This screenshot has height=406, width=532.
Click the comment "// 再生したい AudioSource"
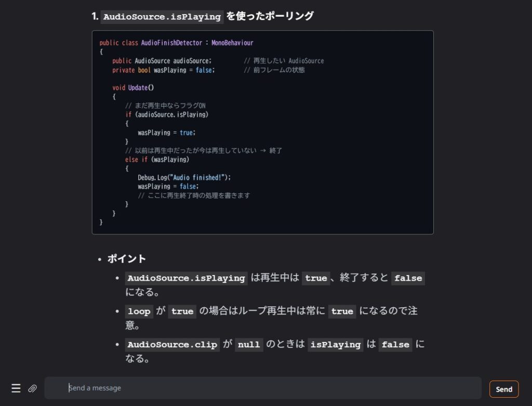(x=284, y=61)
